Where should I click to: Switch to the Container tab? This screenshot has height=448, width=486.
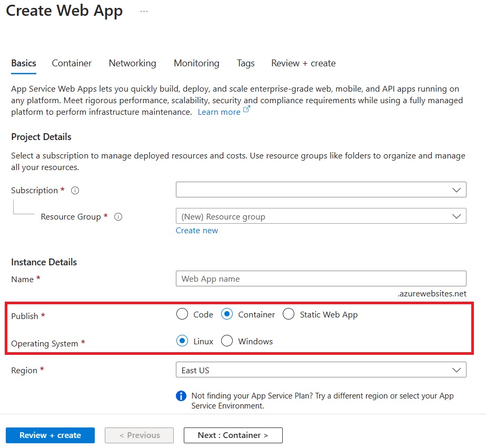[x=72, y=63]
